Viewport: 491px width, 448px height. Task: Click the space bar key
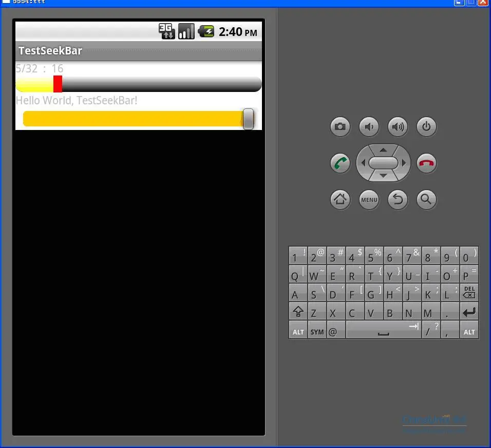point(383,329)
